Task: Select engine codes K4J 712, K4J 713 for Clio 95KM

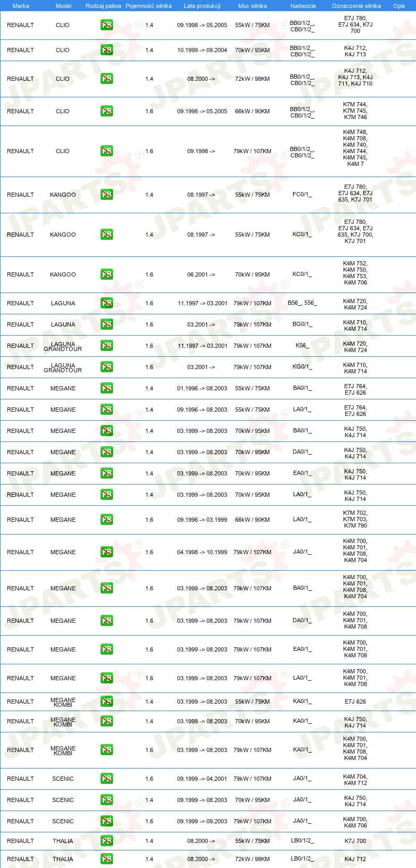Action: click(x=355, y=51)
